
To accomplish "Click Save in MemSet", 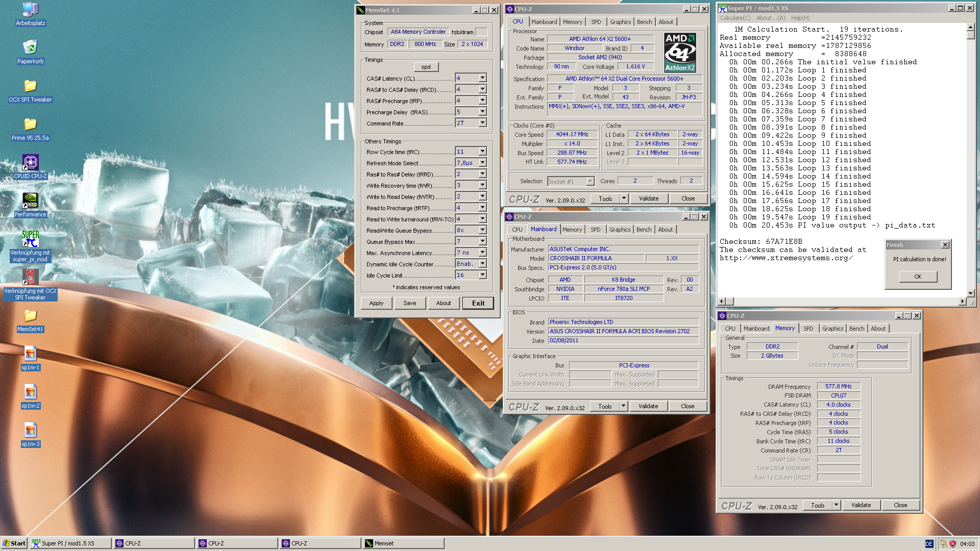I will (409, 303).
